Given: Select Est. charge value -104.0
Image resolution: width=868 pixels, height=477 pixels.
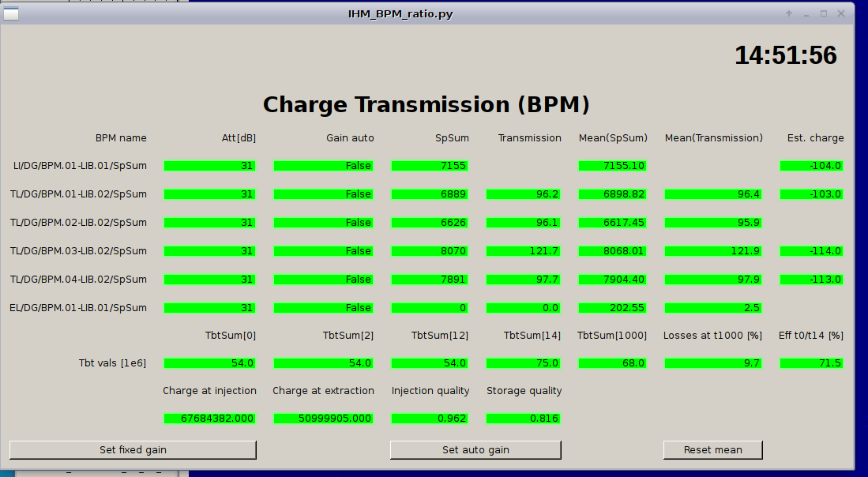Looking at the screenshot, I should (x=811, y=166).
